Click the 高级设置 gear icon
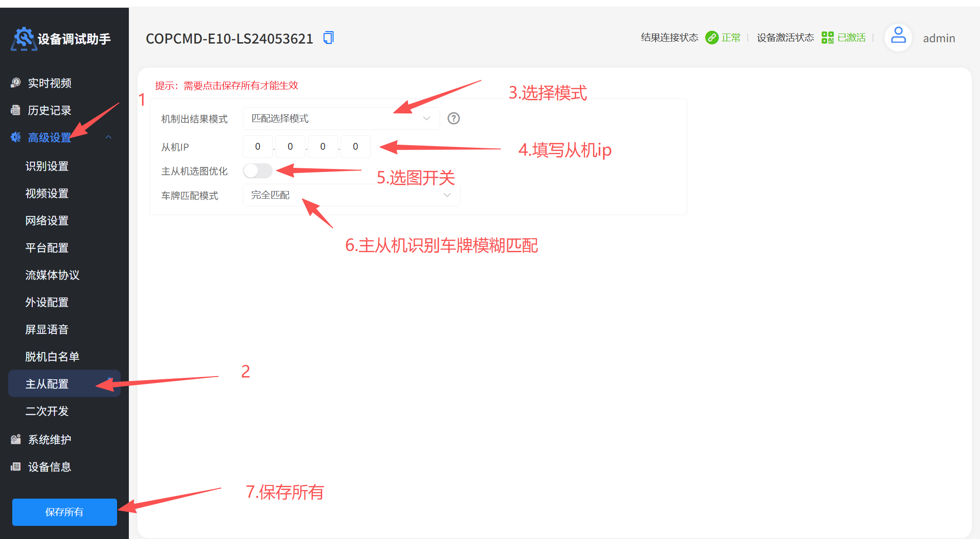The width and height of the screenshot is (980, 539). tap(16, 137)
